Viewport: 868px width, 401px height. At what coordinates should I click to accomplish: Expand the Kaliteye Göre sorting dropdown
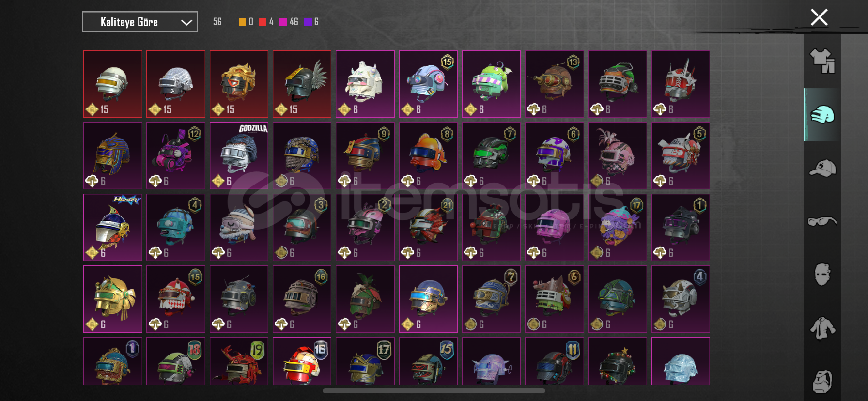click(x=139, y=22)
